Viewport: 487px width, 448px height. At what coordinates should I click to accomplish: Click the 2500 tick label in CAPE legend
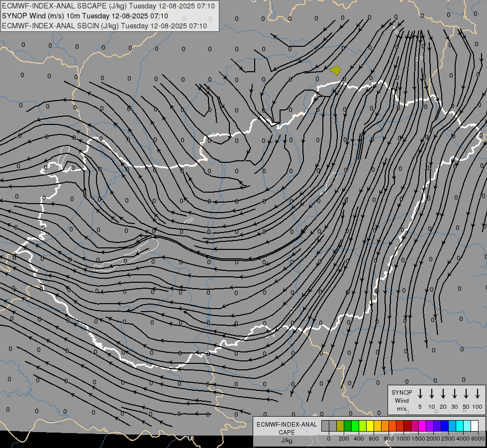[x=448, y=439]
